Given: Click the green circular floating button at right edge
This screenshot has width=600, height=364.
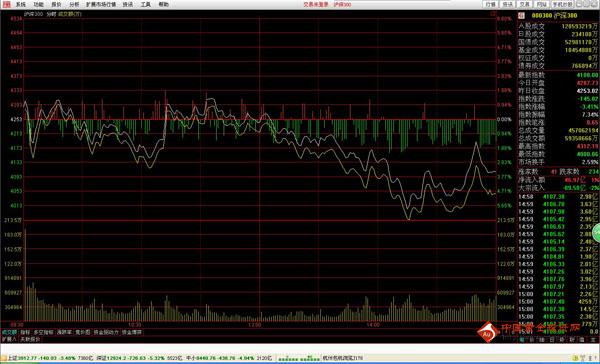Looking at the screenshot, I should pyautogui.click(x=597, y=233).
